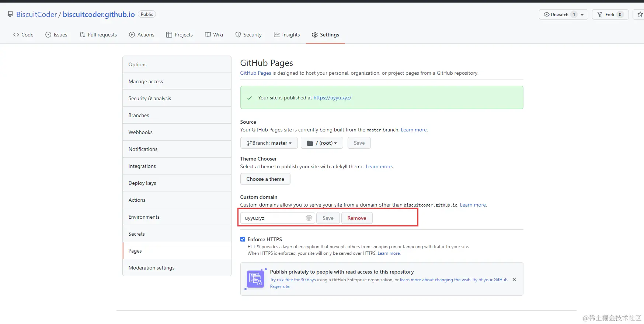Image resolution: width=644 pixels, height=324 pixels.
Task: Click Try risk-free for 30 days link
Action: coord(293,280)
